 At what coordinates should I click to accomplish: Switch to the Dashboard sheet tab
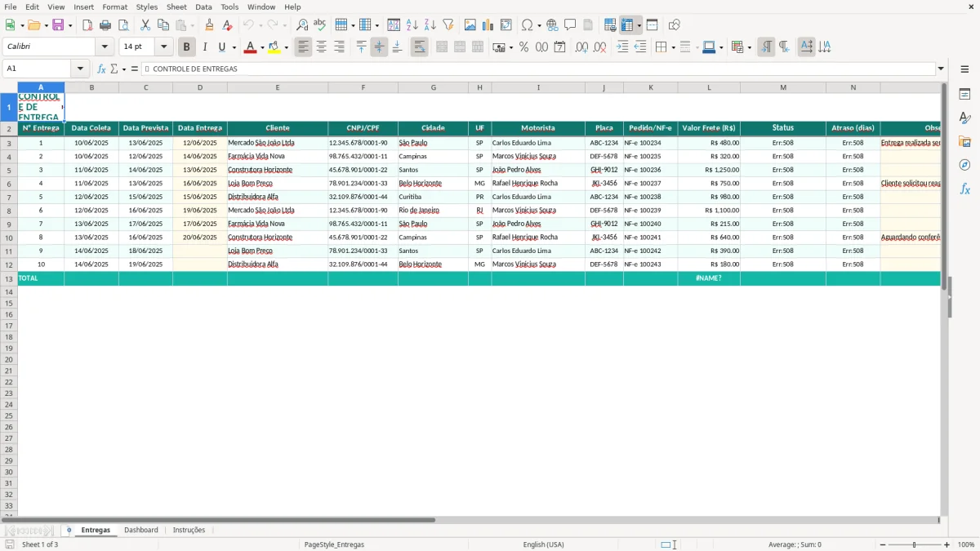click(141, 530)
